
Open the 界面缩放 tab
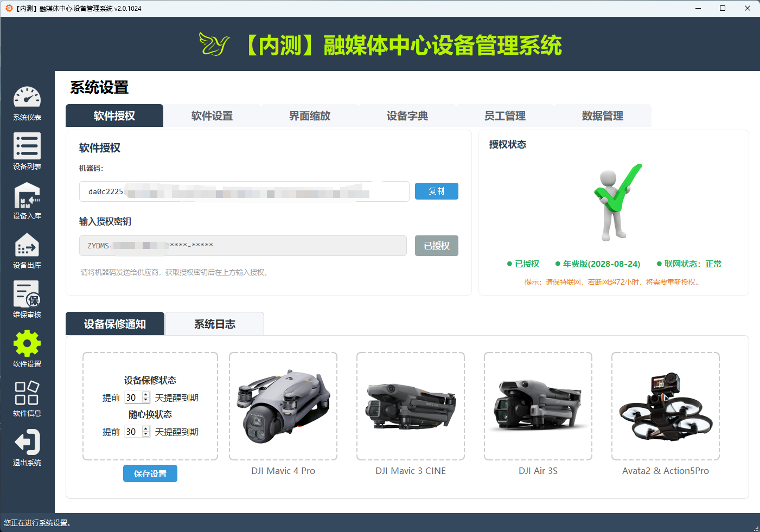[x=310, y=116]
